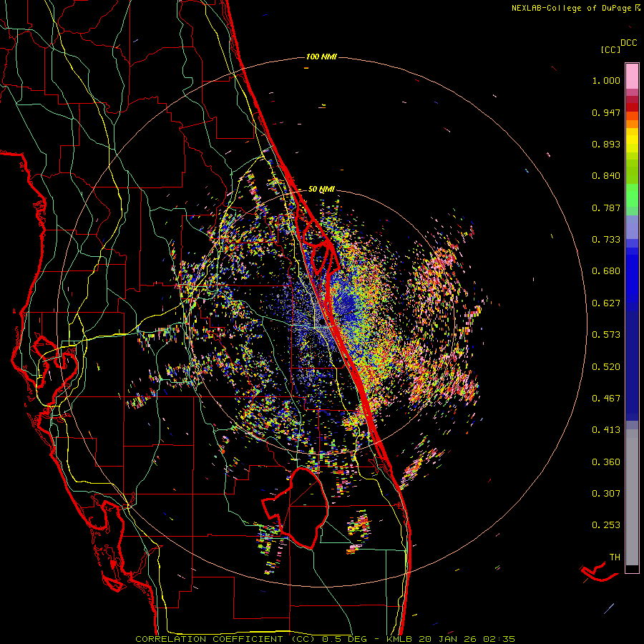
Task: Pick the gray segment of the color bar
Action: tap(632, 497)
